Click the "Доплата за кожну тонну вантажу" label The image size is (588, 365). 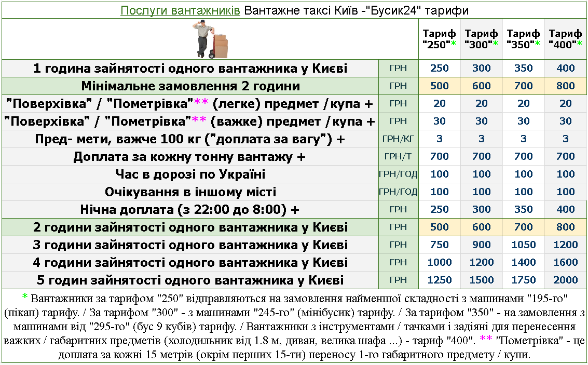(189, 157)
